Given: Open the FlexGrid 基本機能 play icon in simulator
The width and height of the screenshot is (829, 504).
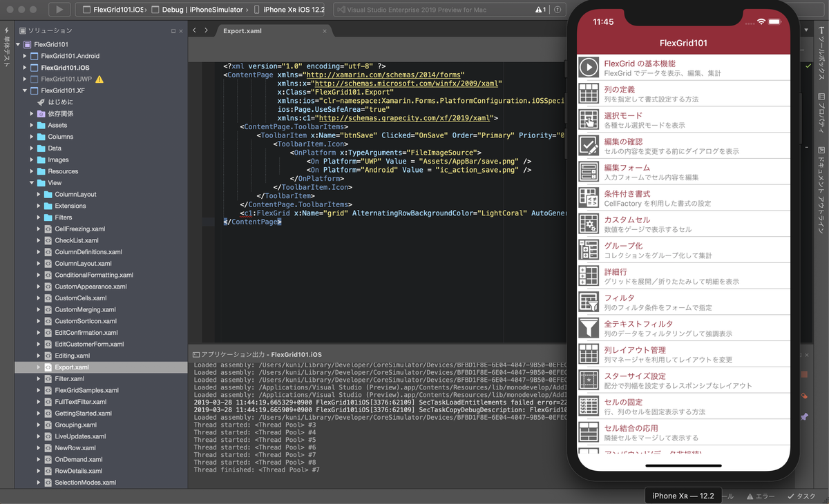Looking at the screenshot, I should (589, 67).
